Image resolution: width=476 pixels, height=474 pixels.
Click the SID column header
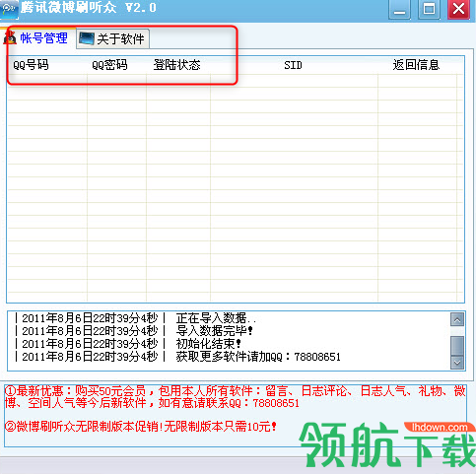click(x=294, y=65)
